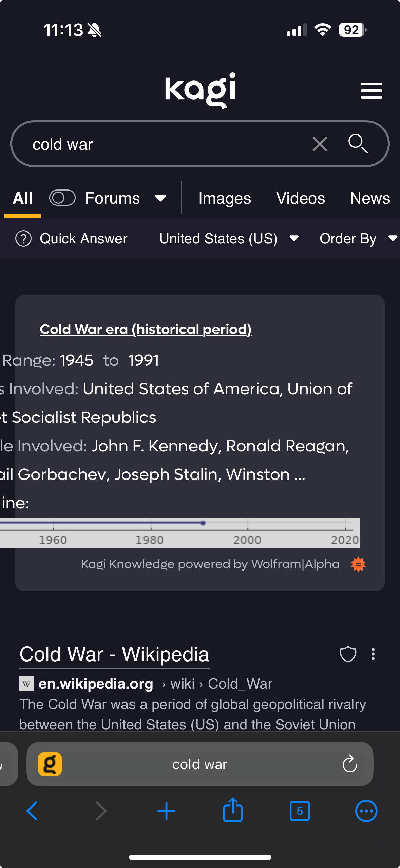
Task: Expand the Forums lens dropdown arrow
Action: tap(160, 198)
